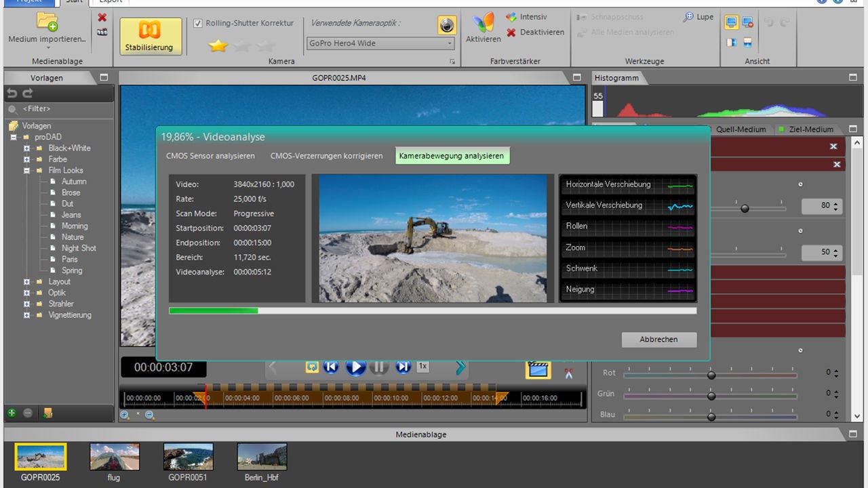868x488 pixels.
Task: Collapse the Film Looks tree folder
Action: point(27,171)
